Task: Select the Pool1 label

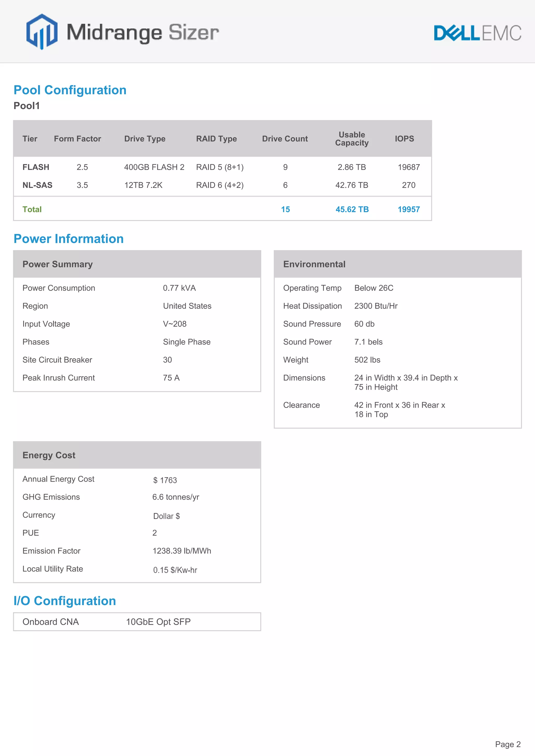Action: click(26, 106)
